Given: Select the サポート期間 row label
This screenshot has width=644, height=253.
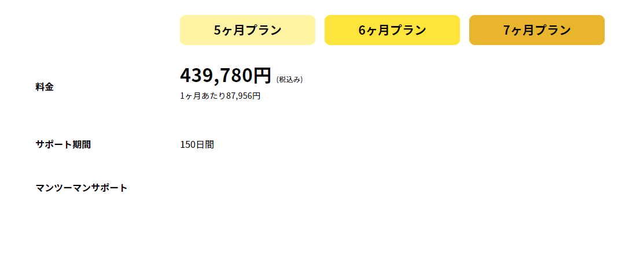Looking at the screenshot, I should (x=63, y=144).
